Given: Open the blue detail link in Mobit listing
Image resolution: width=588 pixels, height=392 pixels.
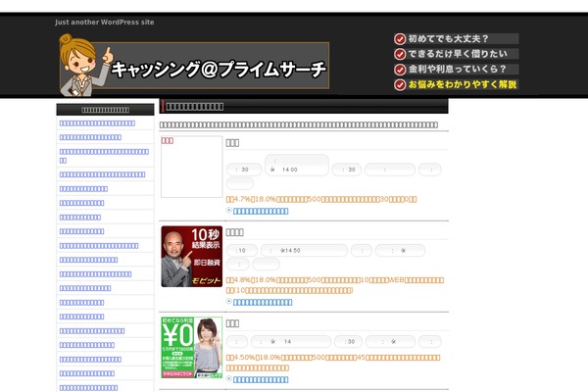Looking at the screenshot, I should pyautogui.click(x=263, y=302).
